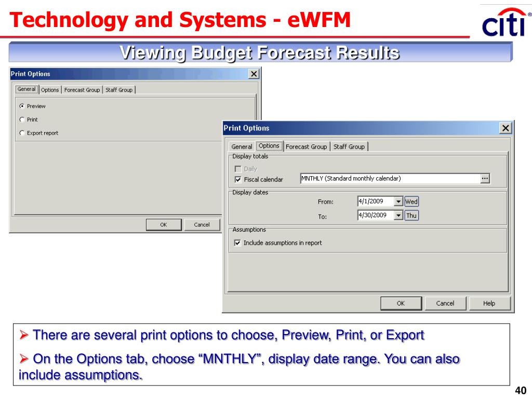Click Cancel in the front Print Options dialog
The height and width of the screenshot is (399, 532).
click(x=445, y=303)
